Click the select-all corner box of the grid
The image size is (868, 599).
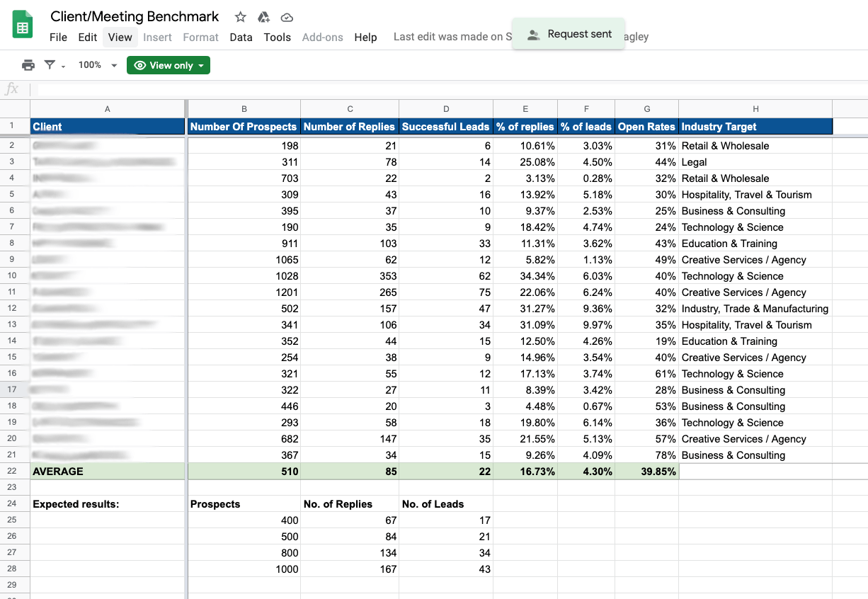15,108
